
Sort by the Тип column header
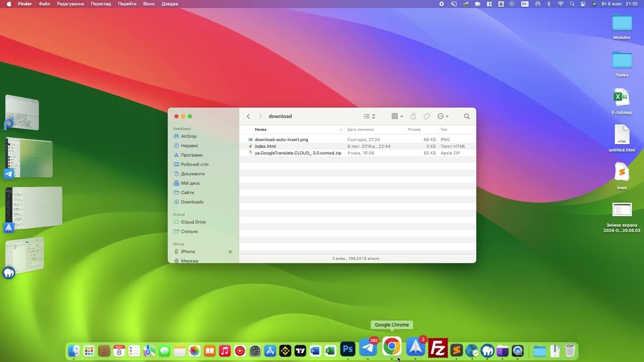[x=444, y=129]
